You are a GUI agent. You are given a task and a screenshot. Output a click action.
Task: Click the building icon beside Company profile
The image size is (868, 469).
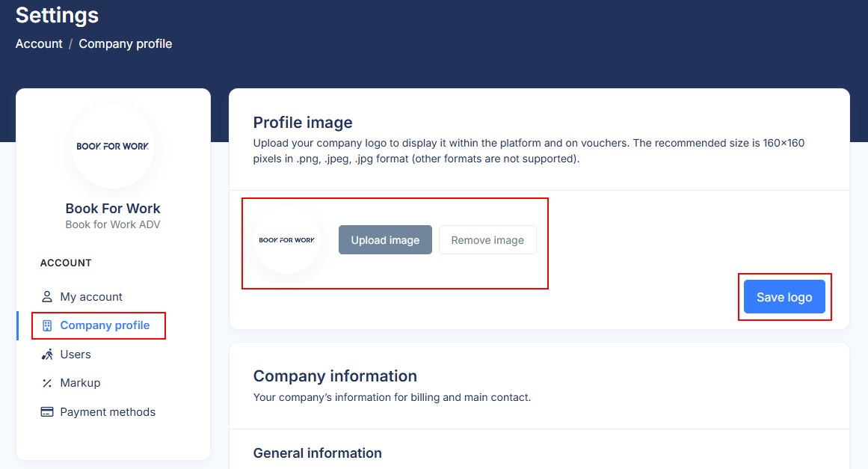47,325
